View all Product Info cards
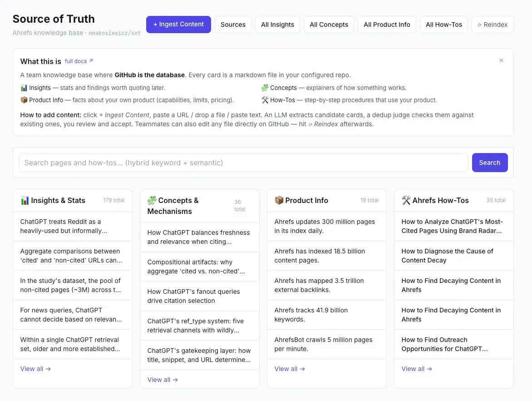This screenshot has width=532, height=401. (290, 369)
